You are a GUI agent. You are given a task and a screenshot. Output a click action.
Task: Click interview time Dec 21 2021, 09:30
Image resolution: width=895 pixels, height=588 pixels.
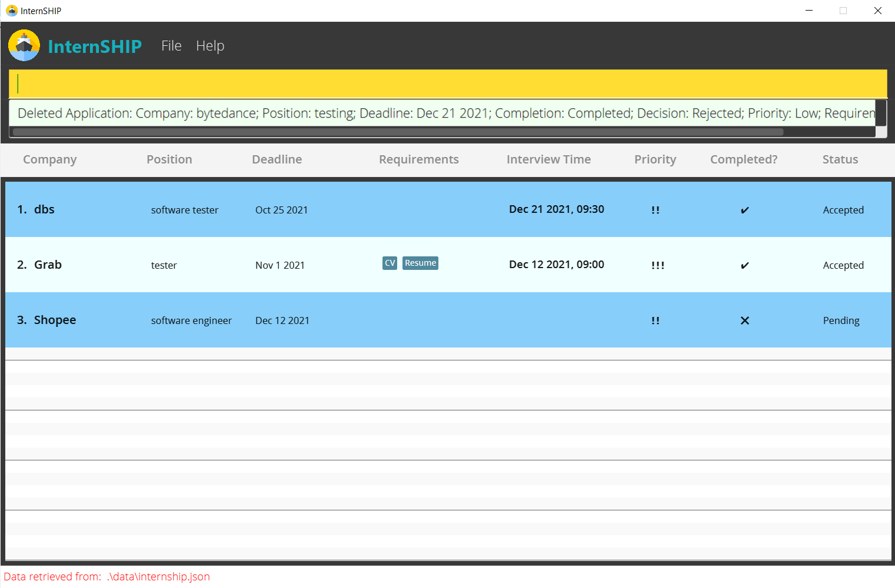[557, 209]
